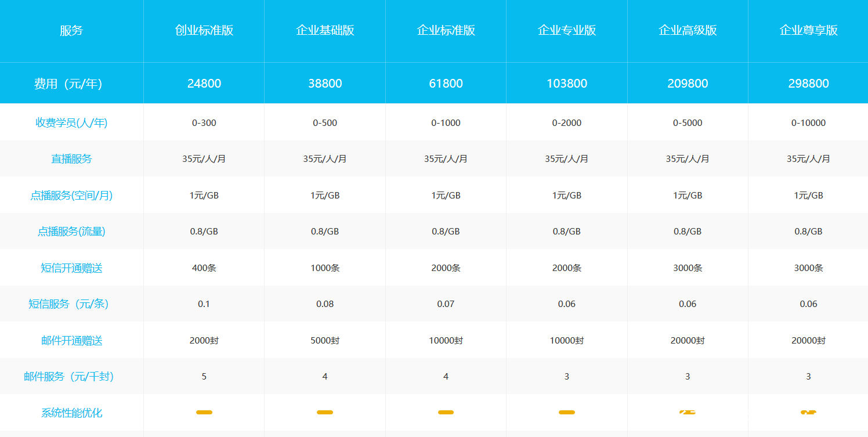Screen dimensions: 868x437
Task: Select the 0-2000 students cell
Action: pos(567,122)
